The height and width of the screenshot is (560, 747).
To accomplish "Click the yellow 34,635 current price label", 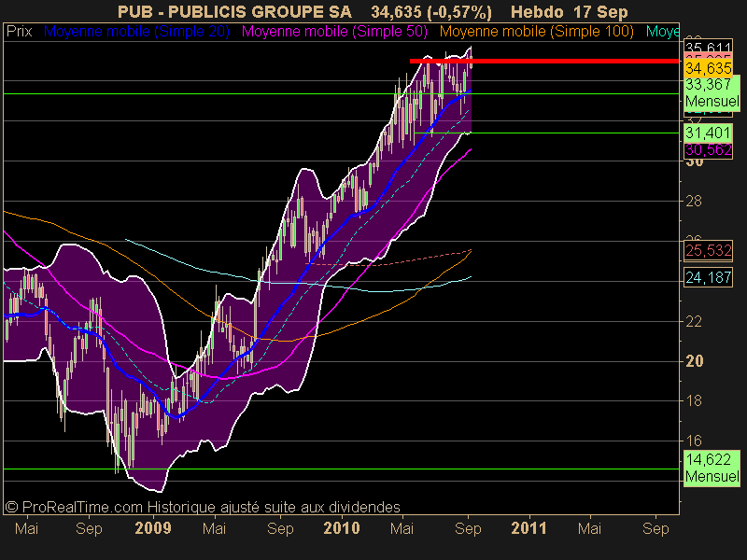I will pyautogui.click(x=708, y=68).
